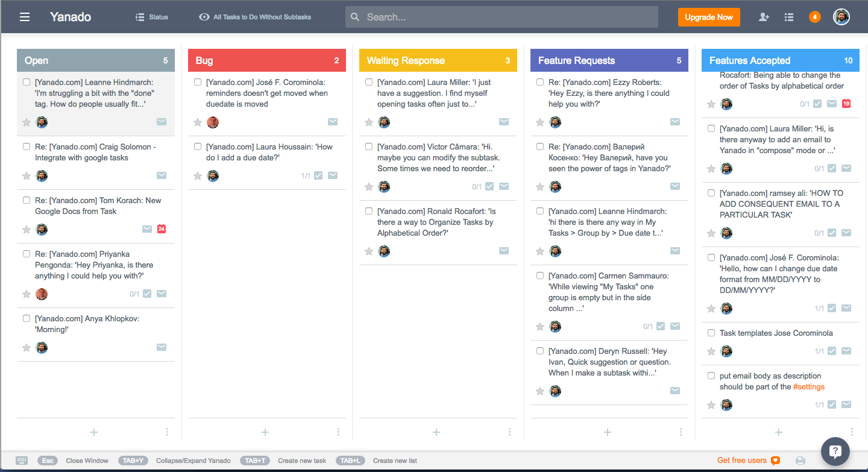The height and width of the screenshot is (472, 868).
Task: Star the Leanne Hindmarch 'done' tag task
Action: pyautogui.click(x=27, y=122)
